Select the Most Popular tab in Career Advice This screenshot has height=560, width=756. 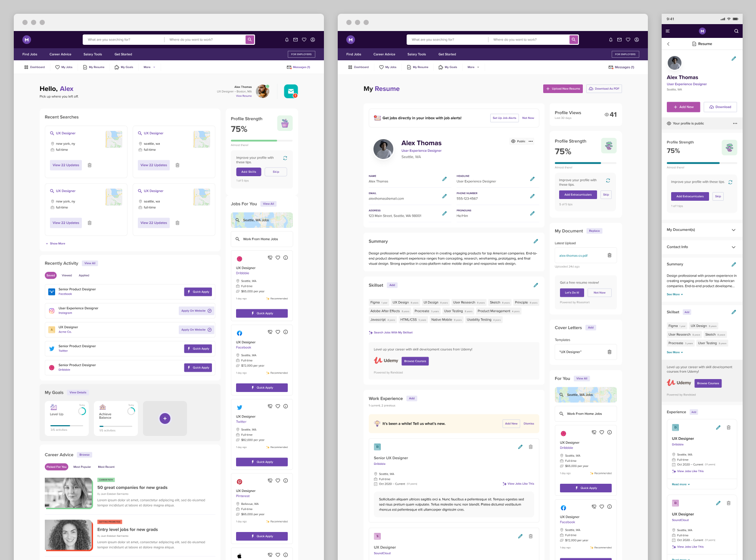point(82,467)
